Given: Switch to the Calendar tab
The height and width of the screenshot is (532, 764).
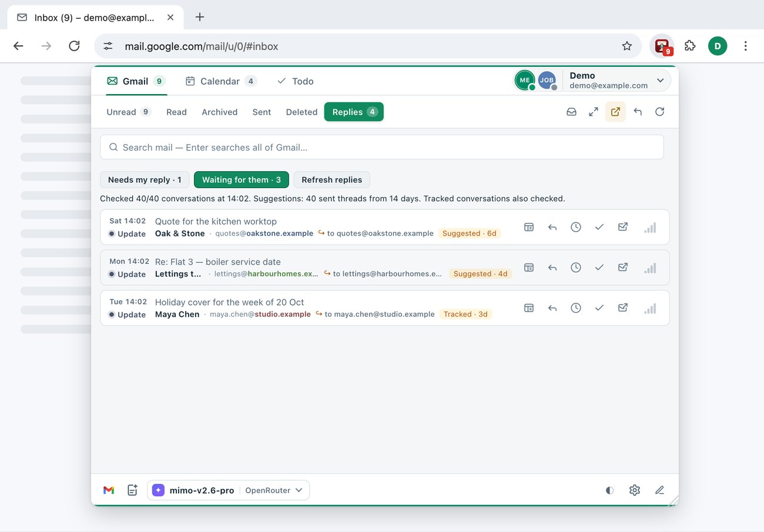Looking at the screenshot, I should (x=221, y=81).
